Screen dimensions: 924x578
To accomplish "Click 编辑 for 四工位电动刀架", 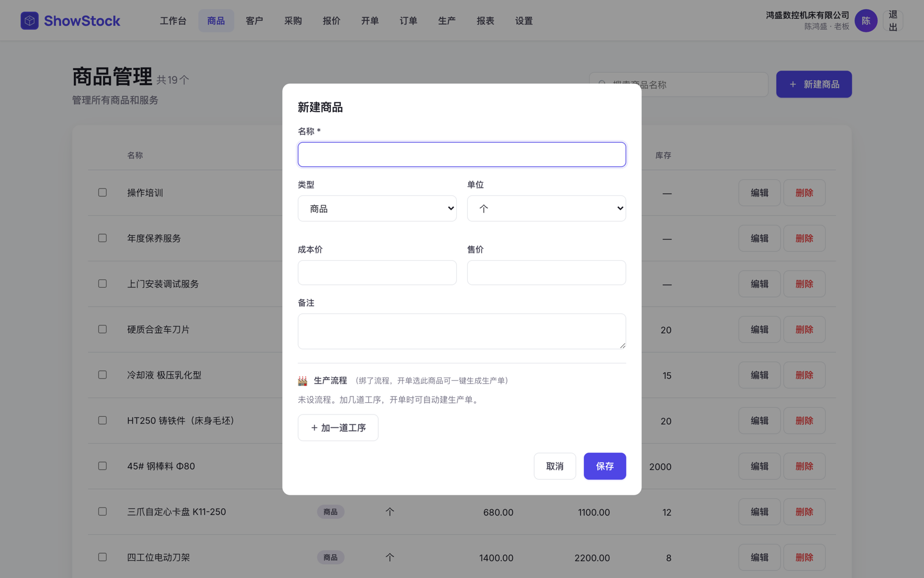I will [x=759, y=557].
